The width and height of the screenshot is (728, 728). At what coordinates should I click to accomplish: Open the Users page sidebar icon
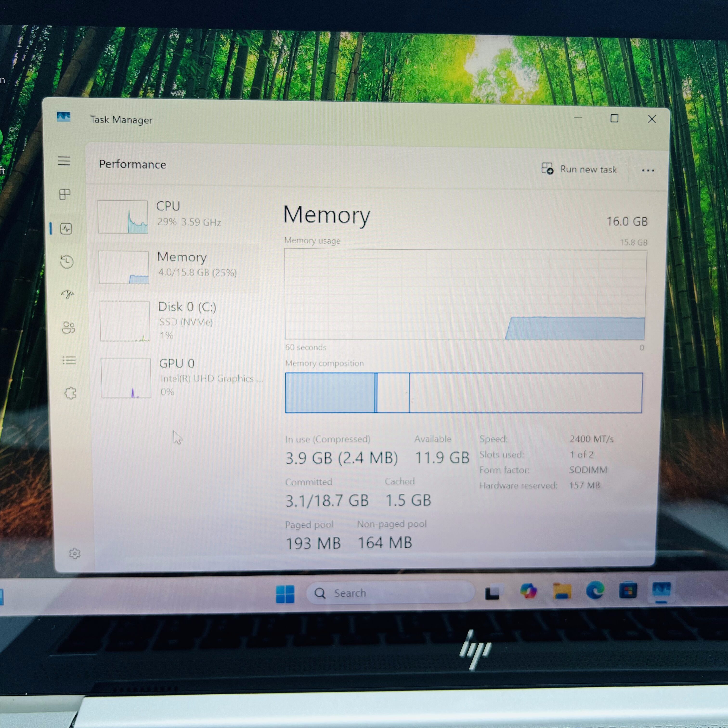[68, 327]
